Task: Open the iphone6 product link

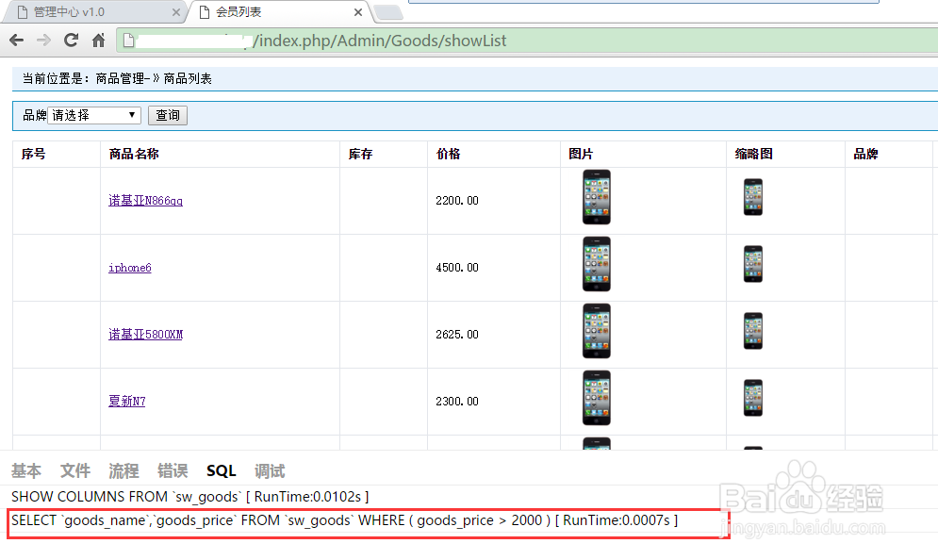Action: click(x=130, y=268)
